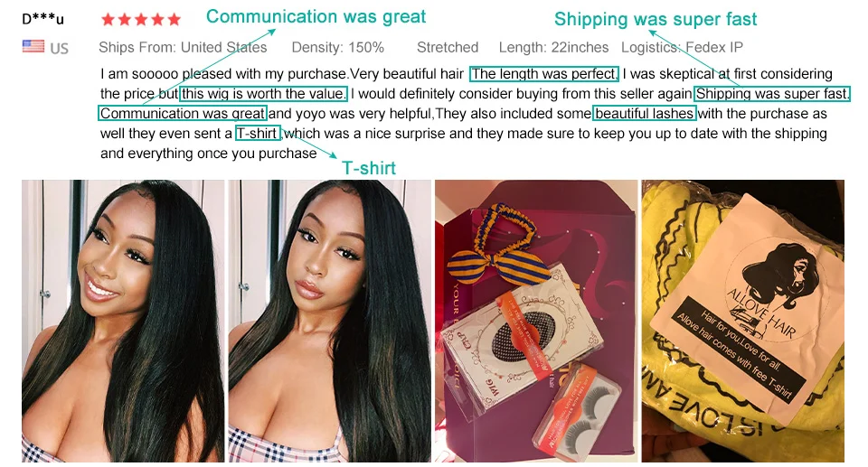868x467 pixels.
Task: Click the 'US' country label
Action: (x=60, y=49)
